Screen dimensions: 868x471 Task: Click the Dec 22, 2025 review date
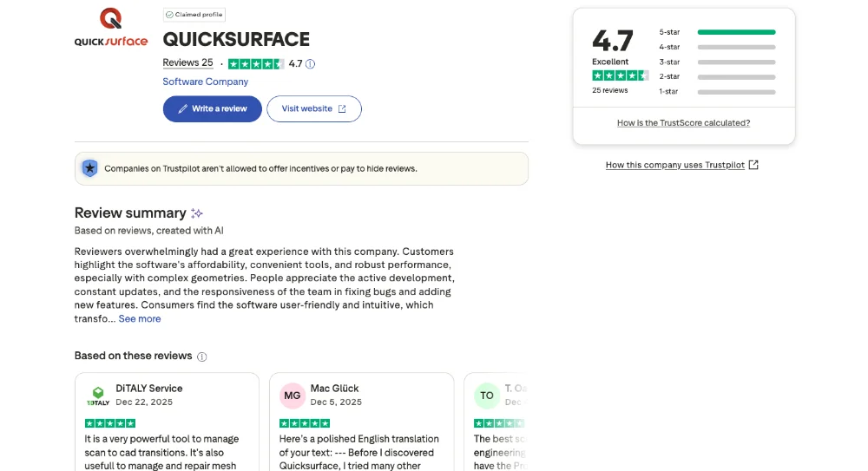click(x=144, y=402)
